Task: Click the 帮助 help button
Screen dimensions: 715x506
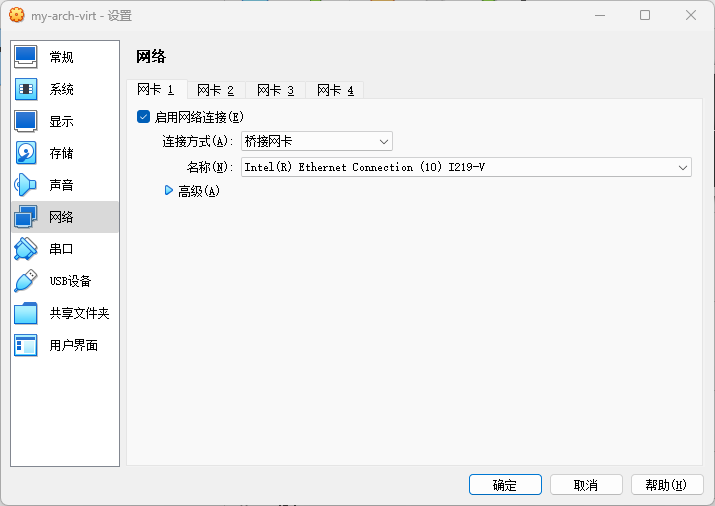Action: (x=666, y=485)
